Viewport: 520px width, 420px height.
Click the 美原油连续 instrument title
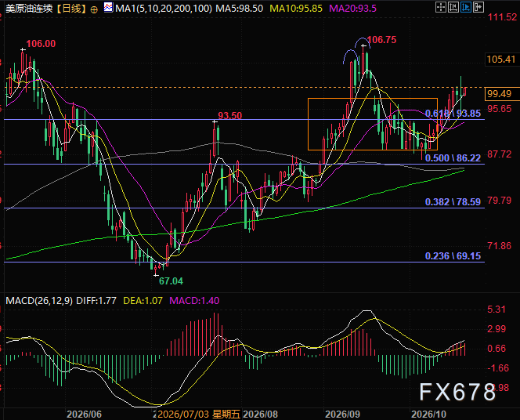[29, 9]
